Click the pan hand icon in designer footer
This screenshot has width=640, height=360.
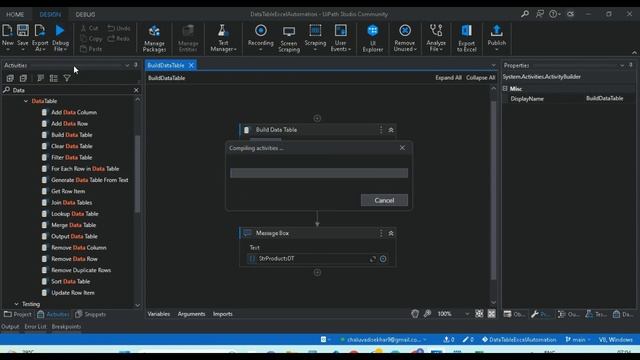[x=415, y=313]
